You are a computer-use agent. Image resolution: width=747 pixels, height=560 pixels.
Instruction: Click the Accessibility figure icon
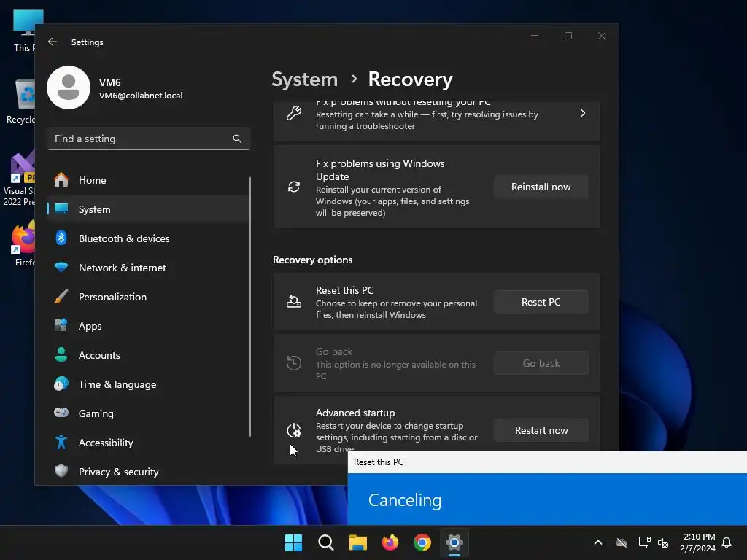(x=61, y=442)
